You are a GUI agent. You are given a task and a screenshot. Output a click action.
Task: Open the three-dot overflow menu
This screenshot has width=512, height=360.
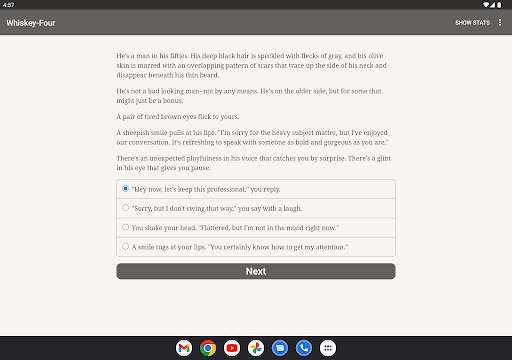coord(500,22)
